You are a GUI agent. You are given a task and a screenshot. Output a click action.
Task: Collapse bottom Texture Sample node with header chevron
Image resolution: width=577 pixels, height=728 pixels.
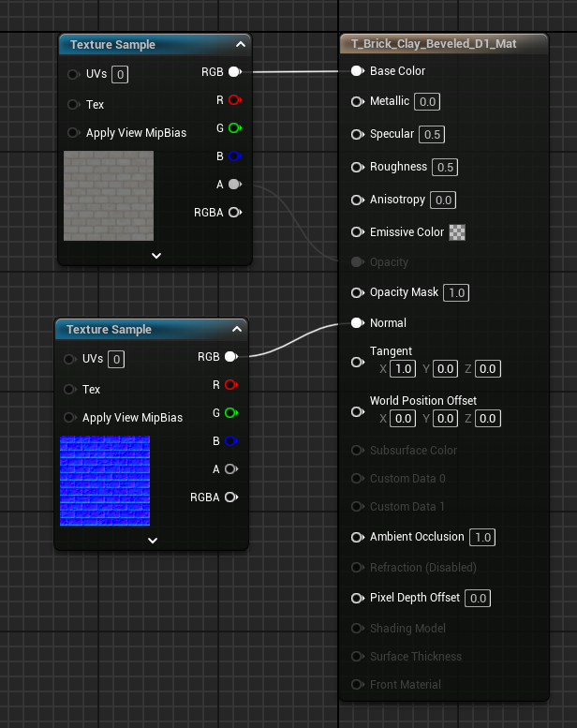click(237, 329)
